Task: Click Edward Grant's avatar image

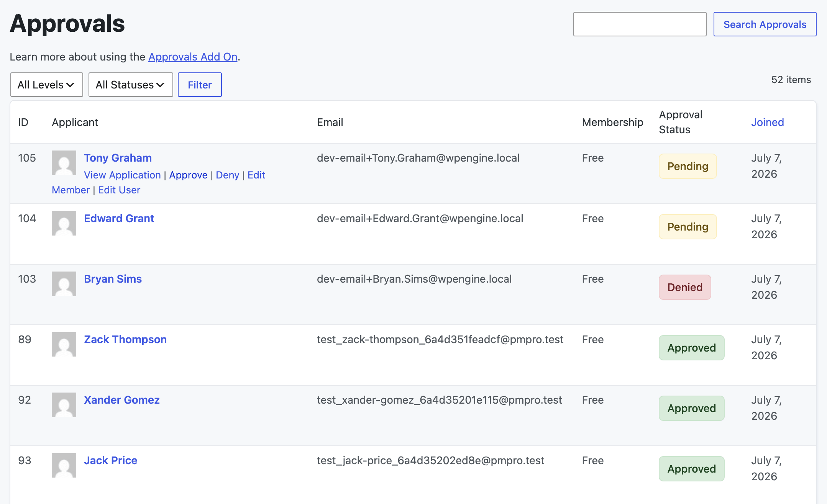Action: pos(64,223)
